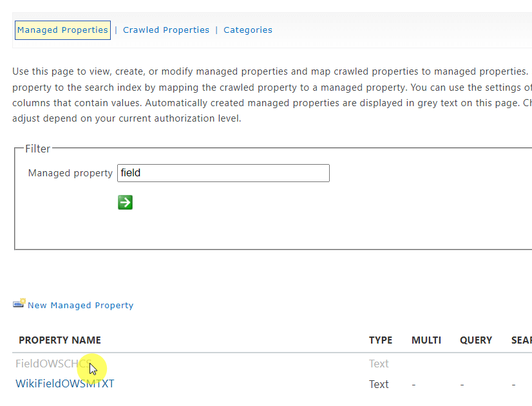Open the FieldOWSCHCS property

coord(53,364)
